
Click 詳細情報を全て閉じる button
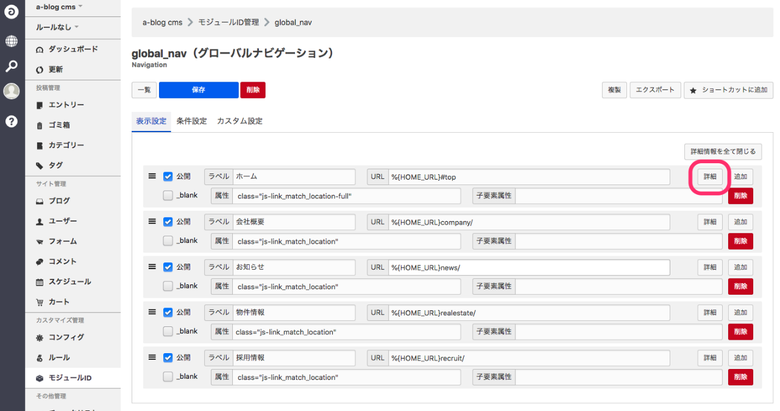[x=725, y=151]
